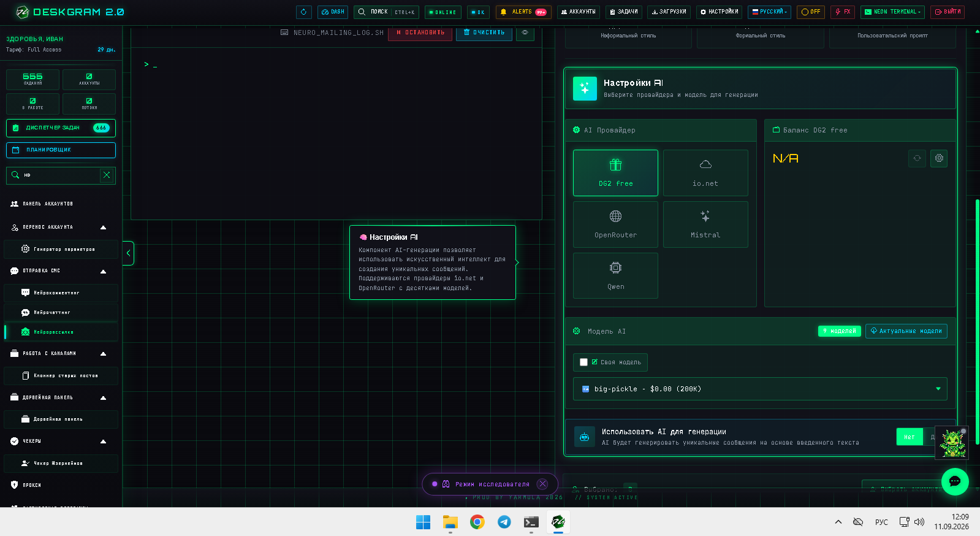Toggle the OFF power switch
The image size is (980, 536).
pyautogui.click(x=811, y=12)
